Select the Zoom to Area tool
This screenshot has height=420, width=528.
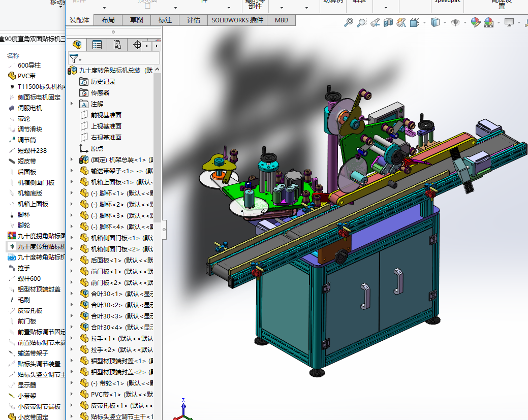coord(361,22)
